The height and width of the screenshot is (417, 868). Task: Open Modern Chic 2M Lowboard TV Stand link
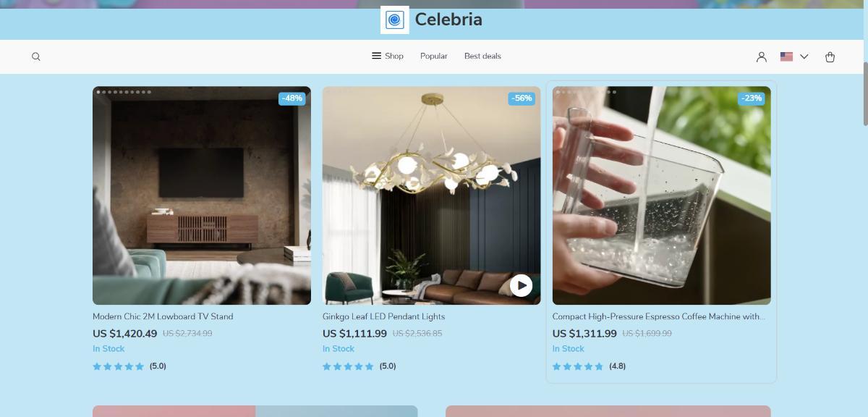[163, 316]
